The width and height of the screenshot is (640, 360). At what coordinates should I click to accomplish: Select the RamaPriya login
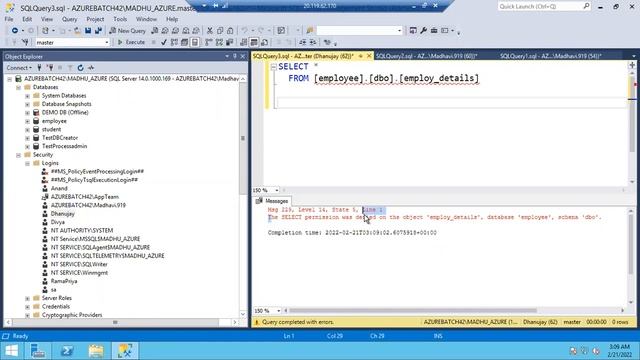pyautogui.click(x=64, y=281)
